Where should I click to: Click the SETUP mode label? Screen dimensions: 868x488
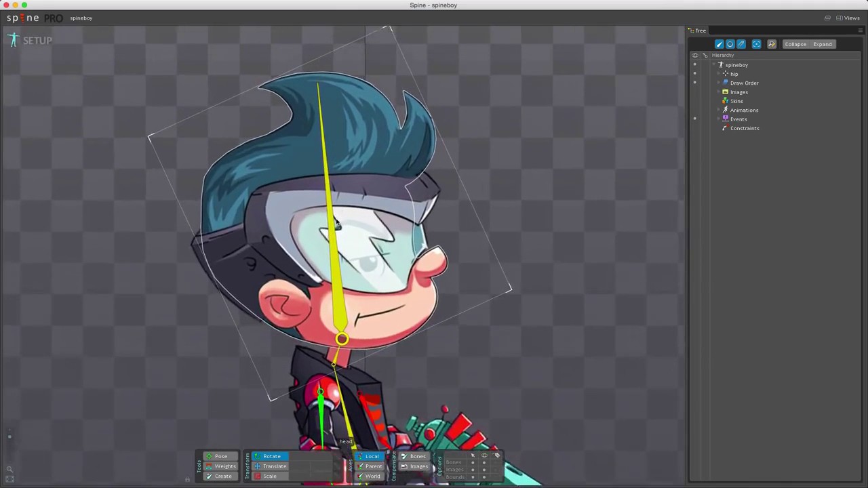click(x=37, y=41)
